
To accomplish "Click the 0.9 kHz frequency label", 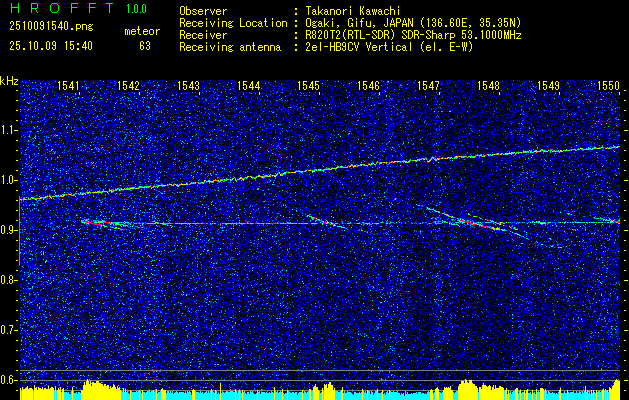I will point(9,230).
